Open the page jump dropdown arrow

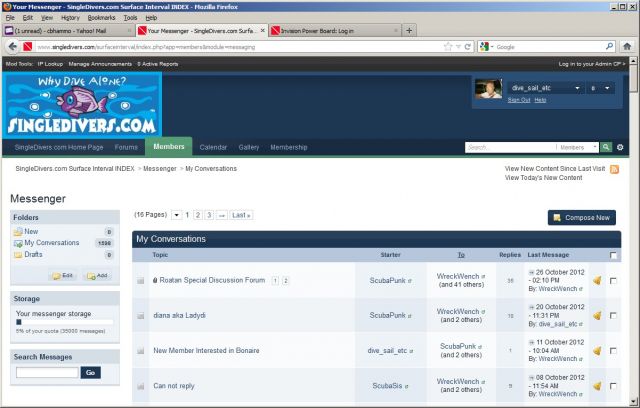[x=176, y=215]
